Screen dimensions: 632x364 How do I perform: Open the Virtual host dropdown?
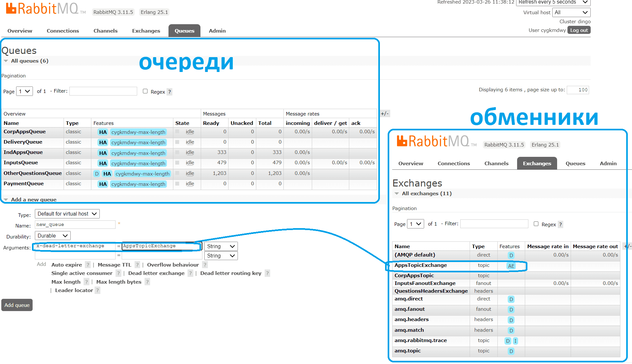(571, 13)
